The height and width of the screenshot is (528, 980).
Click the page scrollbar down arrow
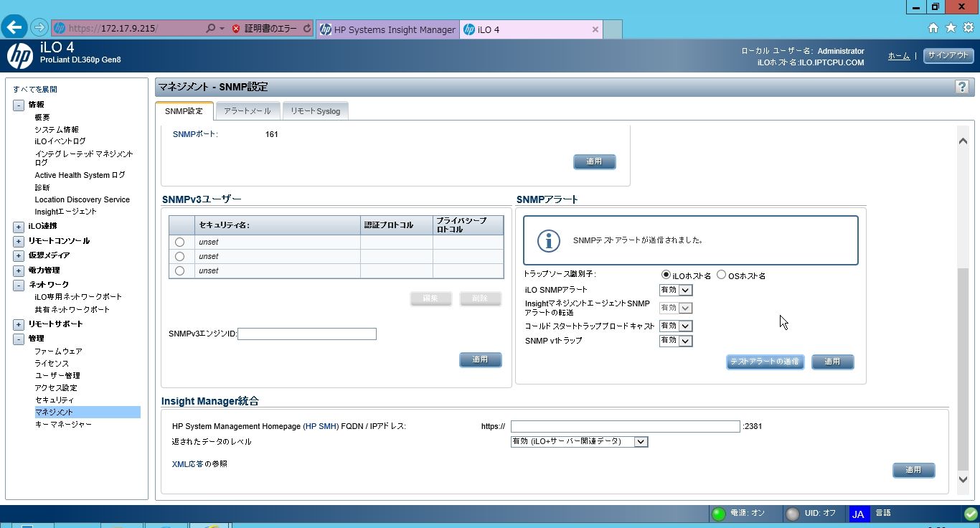[963, 480]
